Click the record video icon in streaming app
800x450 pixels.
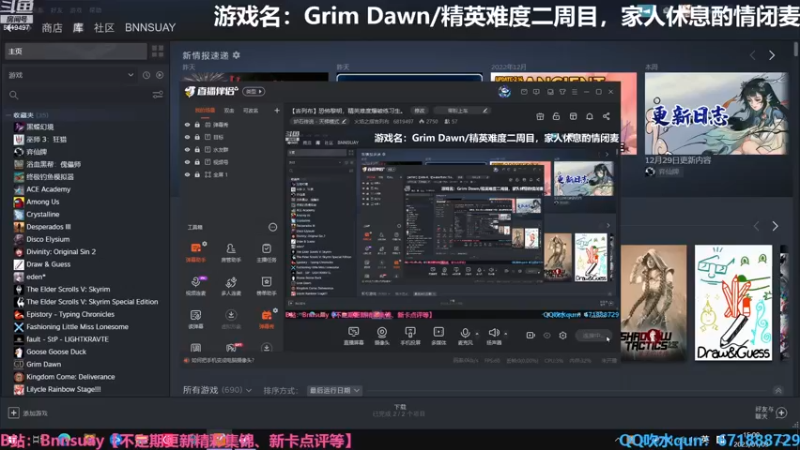tap(530, 335)
